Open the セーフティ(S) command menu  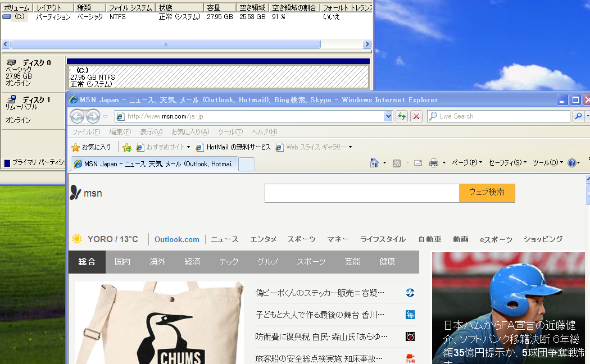tap(507, 162)
